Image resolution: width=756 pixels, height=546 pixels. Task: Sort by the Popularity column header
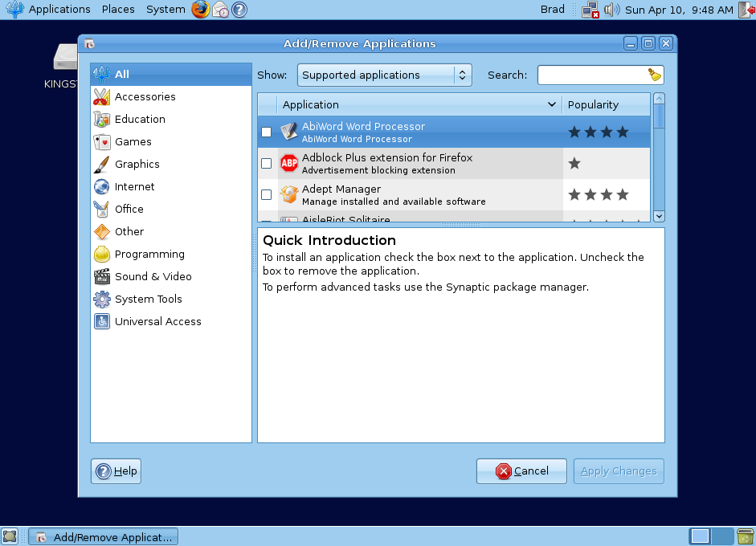point(606,104)
